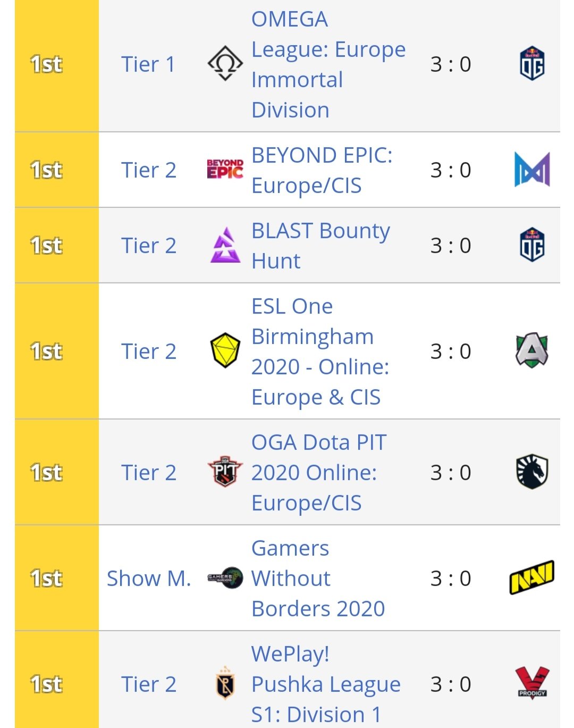
Task: Click the OMEGA League tournament logo icon
Action: pyautogui.click(x=225, y=64)
